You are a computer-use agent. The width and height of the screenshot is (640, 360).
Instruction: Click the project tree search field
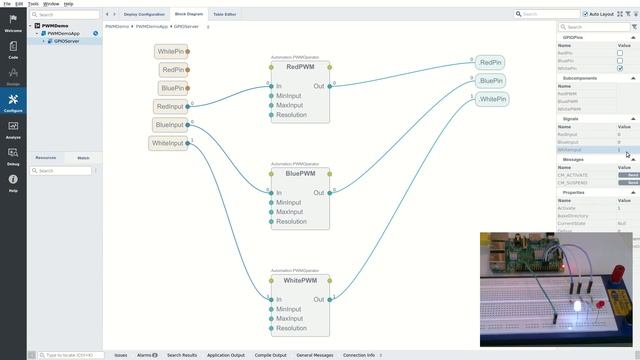[64, 15]
